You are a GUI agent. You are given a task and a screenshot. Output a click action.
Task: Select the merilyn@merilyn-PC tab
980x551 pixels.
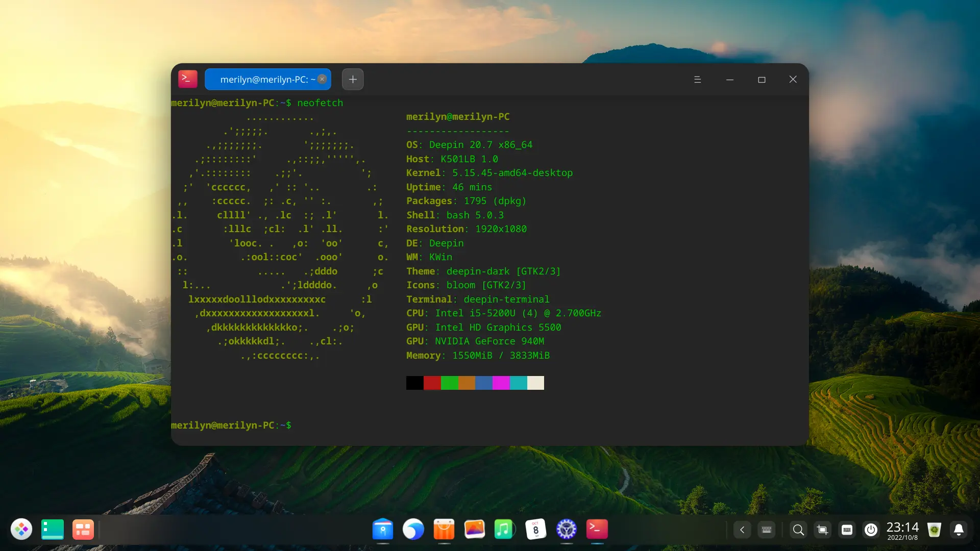pos(263,80)
